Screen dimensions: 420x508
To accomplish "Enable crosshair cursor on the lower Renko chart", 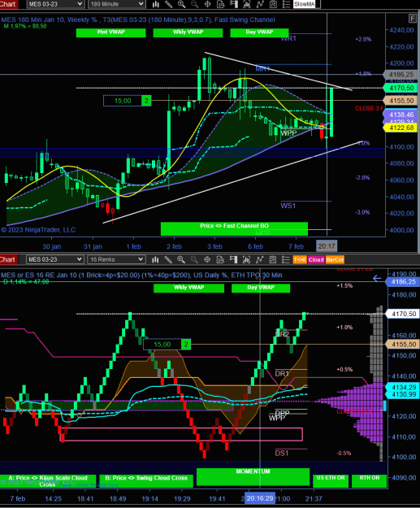I will coord(207,259).
